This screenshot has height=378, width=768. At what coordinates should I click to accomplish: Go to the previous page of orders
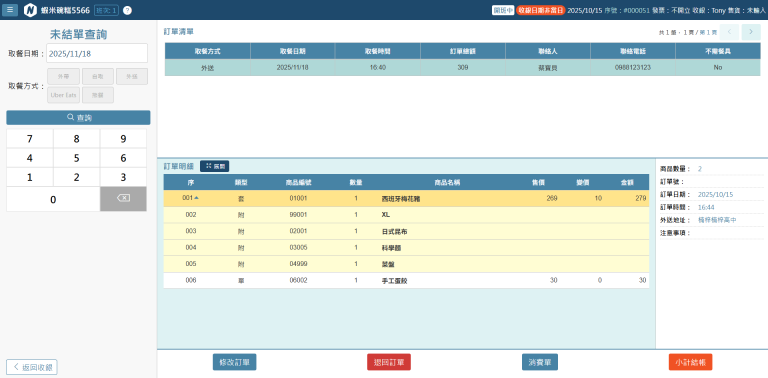729,32
